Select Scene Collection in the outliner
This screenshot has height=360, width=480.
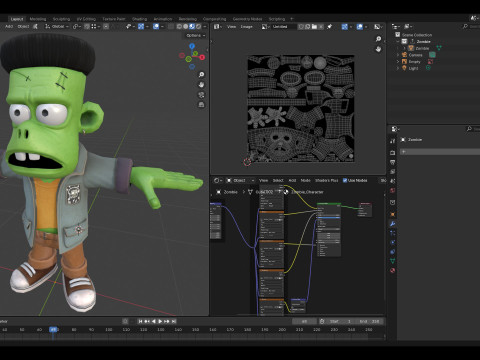(x=417, y=35)
